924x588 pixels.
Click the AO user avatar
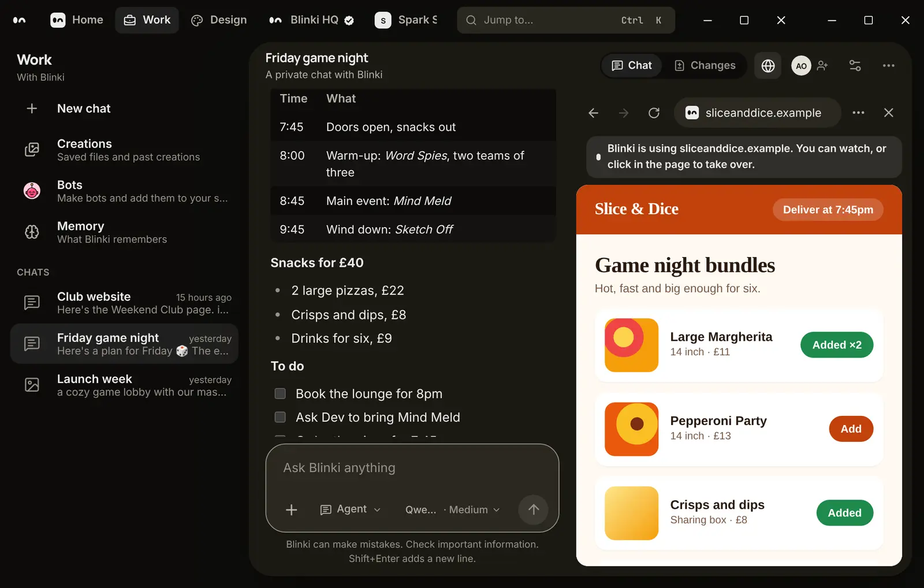pos(801,66)
